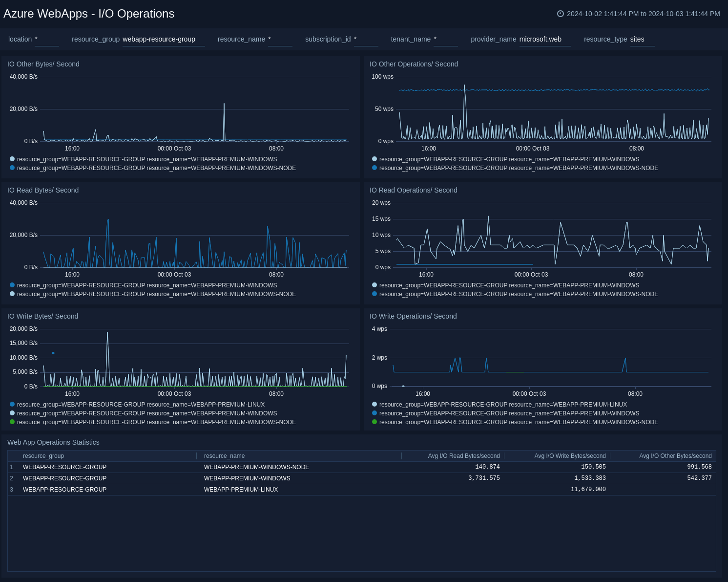Toggle WEBAPP-PREMIUM-WINDOWS legend entry in IO Read Operations

coord(506,285)
